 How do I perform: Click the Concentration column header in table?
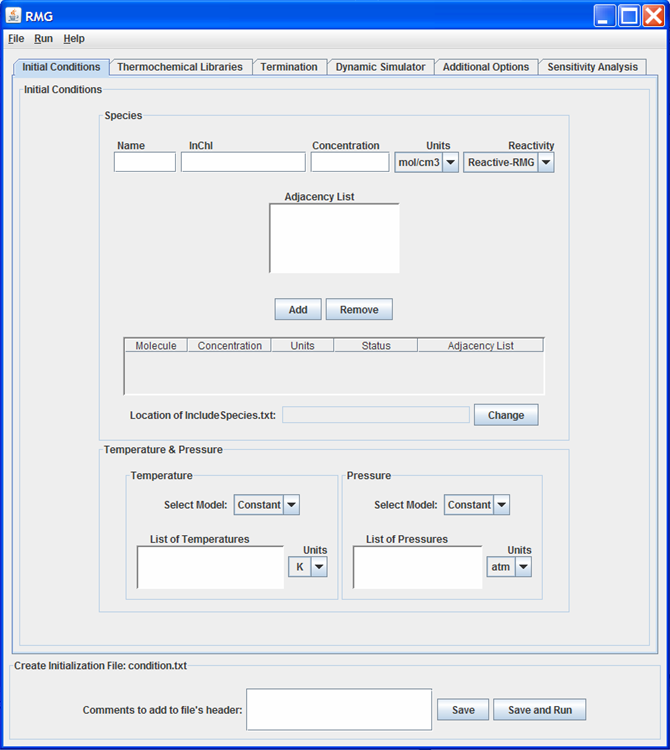coord(230,345)
